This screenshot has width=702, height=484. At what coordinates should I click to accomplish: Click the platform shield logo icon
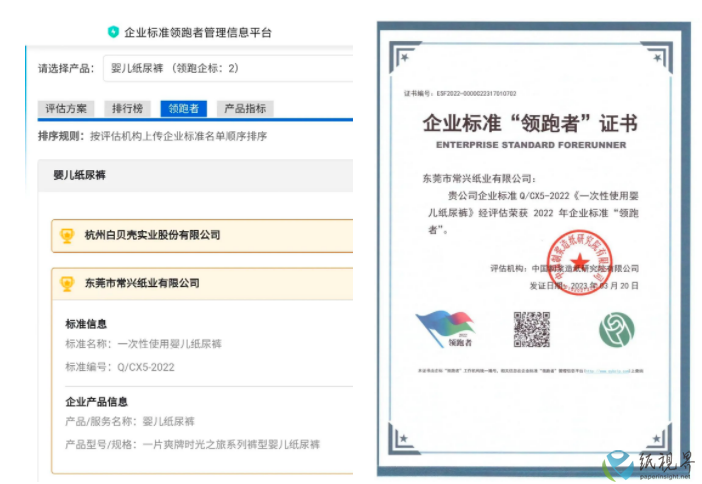(113, 32)
